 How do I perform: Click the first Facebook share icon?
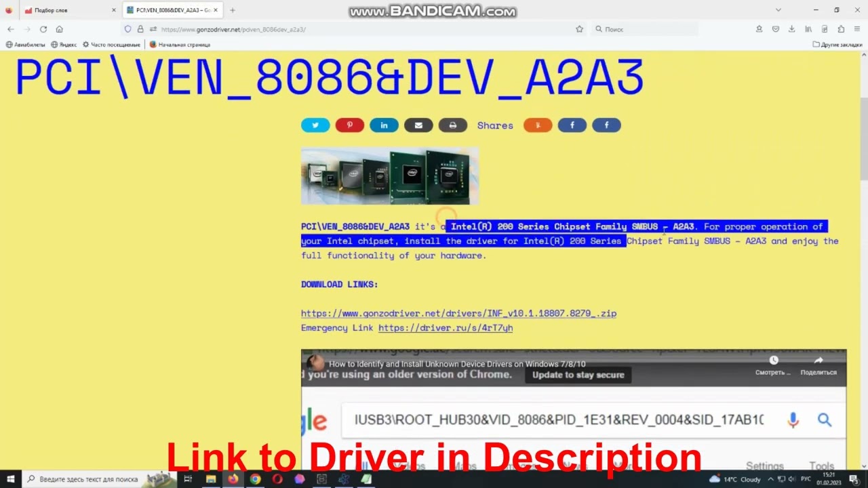[x=572, y=125]
